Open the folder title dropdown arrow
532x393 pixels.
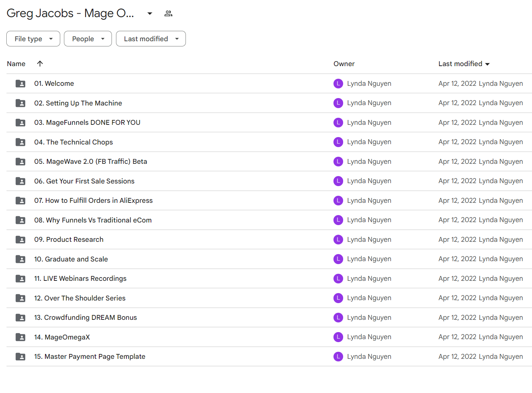(150, 13)
